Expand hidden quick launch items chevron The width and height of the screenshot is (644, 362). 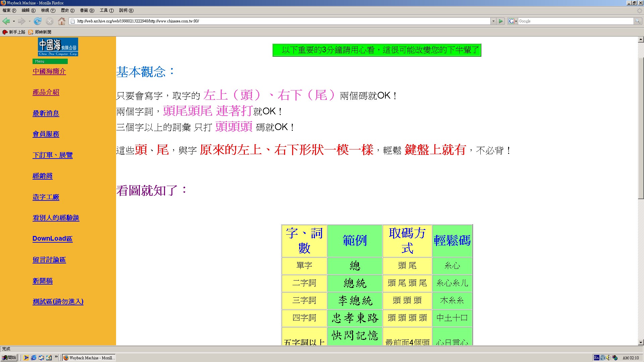[x=56, y=357]
